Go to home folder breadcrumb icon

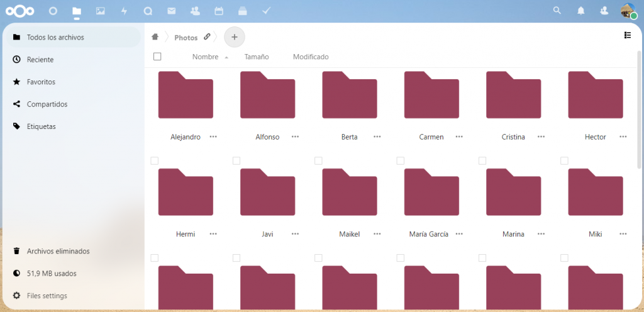(x=155, y=37)
